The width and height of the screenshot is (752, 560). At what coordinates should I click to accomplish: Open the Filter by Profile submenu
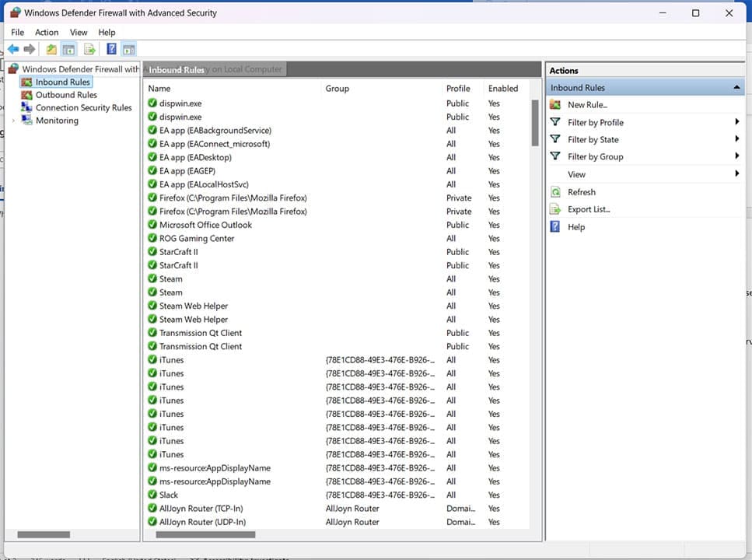pos(595,122)
